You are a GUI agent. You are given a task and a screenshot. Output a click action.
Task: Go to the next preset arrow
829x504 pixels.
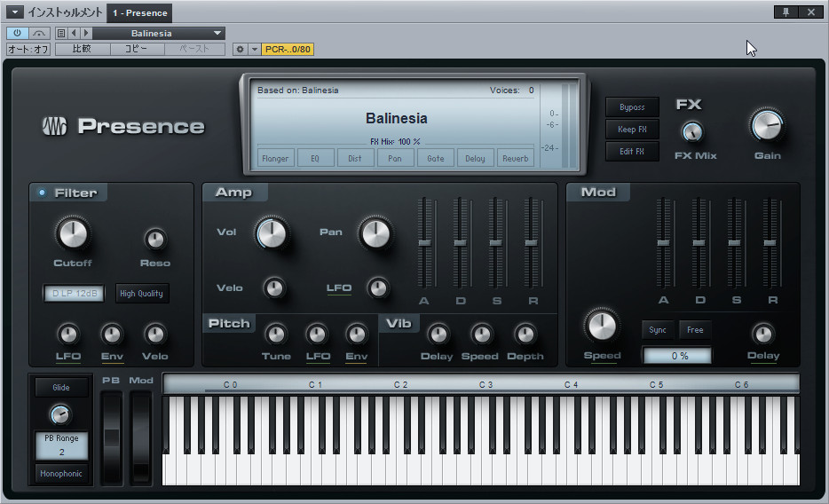85,33
